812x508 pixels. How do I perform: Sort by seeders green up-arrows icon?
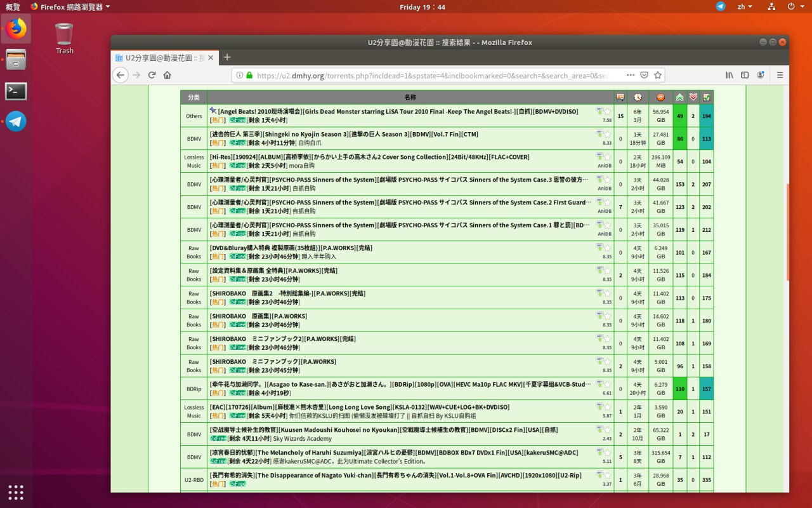pyautogui.click(x=679, y=97)
